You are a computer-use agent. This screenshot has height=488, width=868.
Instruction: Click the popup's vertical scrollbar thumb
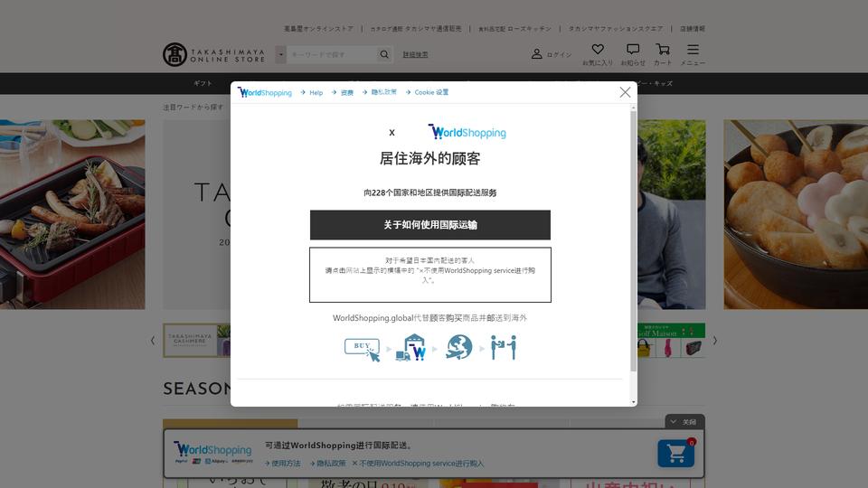633,240
